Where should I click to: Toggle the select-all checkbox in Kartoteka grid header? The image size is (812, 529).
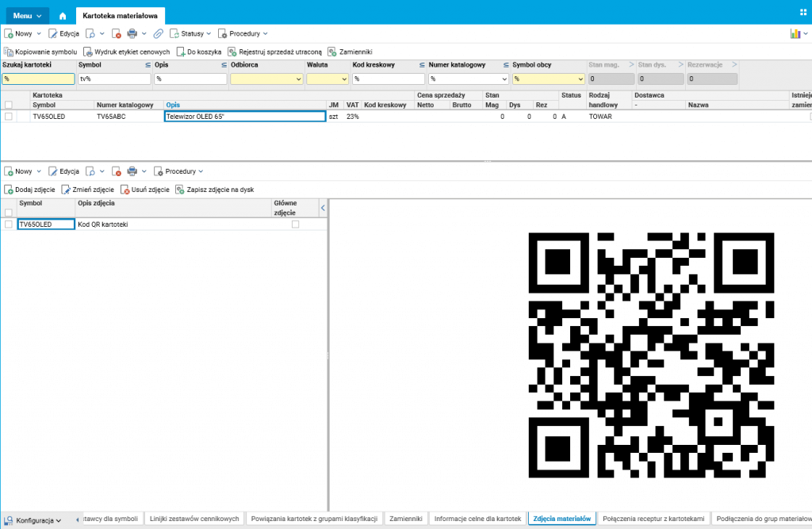[8, 105]
